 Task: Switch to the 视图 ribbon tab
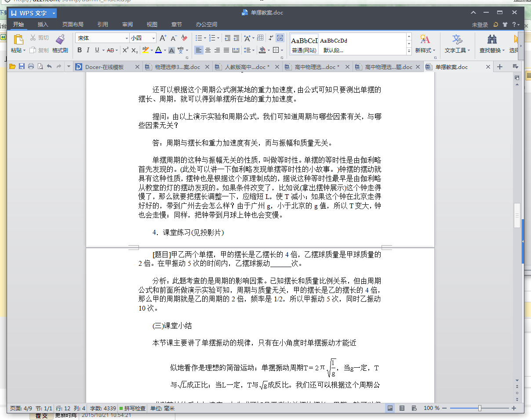point(152,25)
